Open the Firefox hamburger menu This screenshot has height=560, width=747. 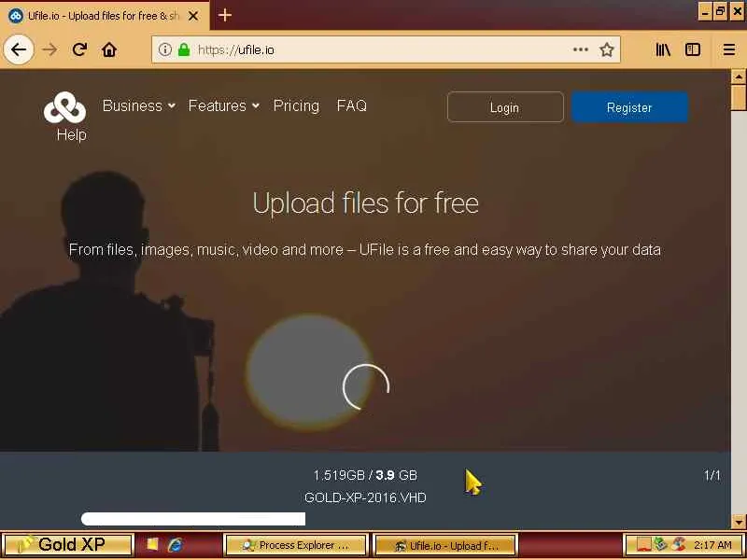(729, 49)
